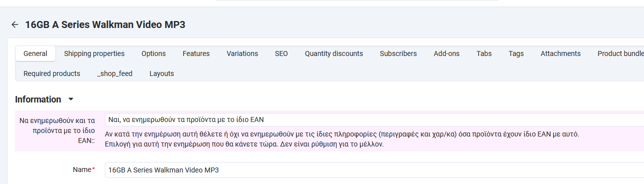The width and height of the screenshot is (644, 184).
Task: Click help text starting 'Αν κατά την ενημέρωση'
Action: click(x=342, y=134)
